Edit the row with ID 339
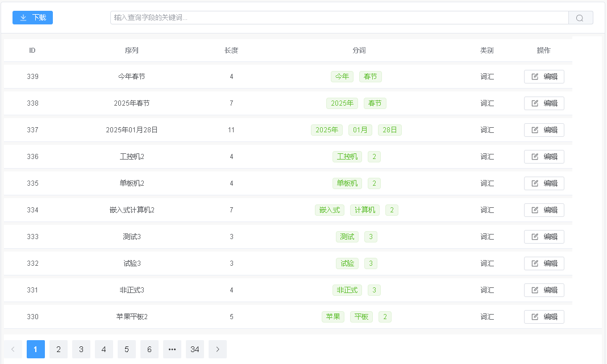Screen dimensions: 607x364 [544, 77]
